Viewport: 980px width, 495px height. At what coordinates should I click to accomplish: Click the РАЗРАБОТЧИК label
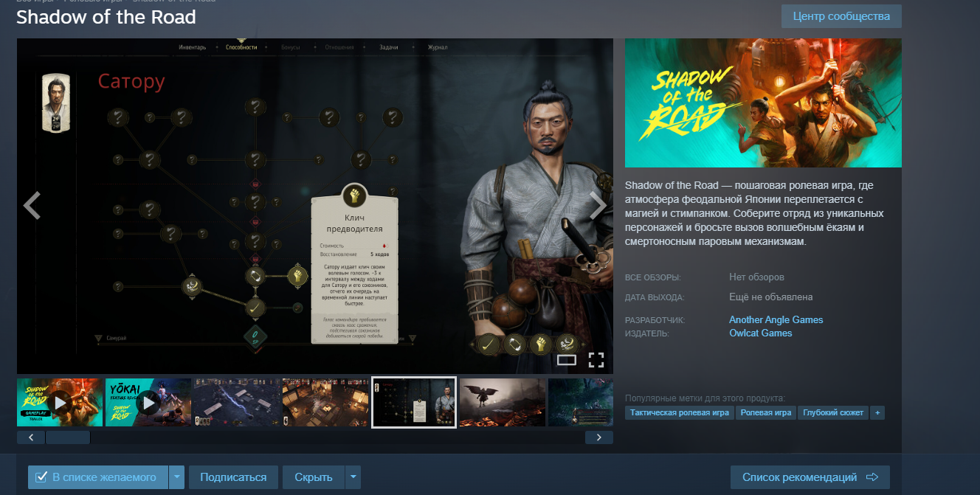(x=655, y=321)
